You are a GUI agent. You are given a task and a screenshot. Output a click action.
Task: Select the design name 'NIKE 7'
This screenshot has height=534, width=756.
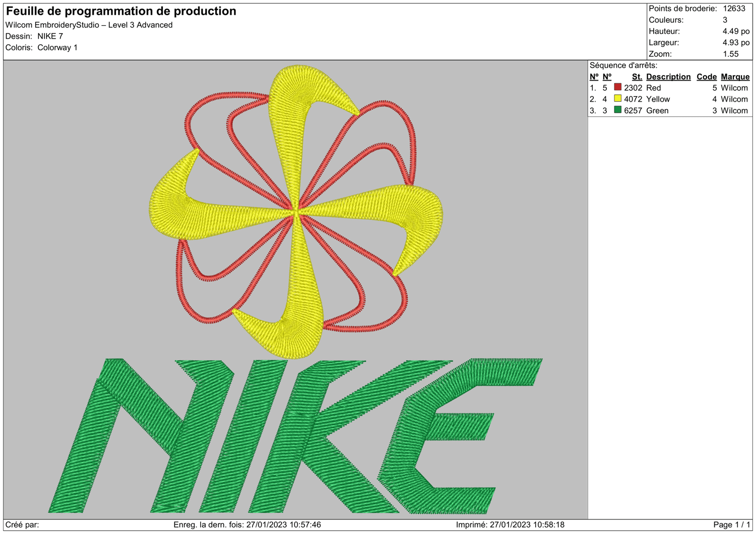[50, 36]
